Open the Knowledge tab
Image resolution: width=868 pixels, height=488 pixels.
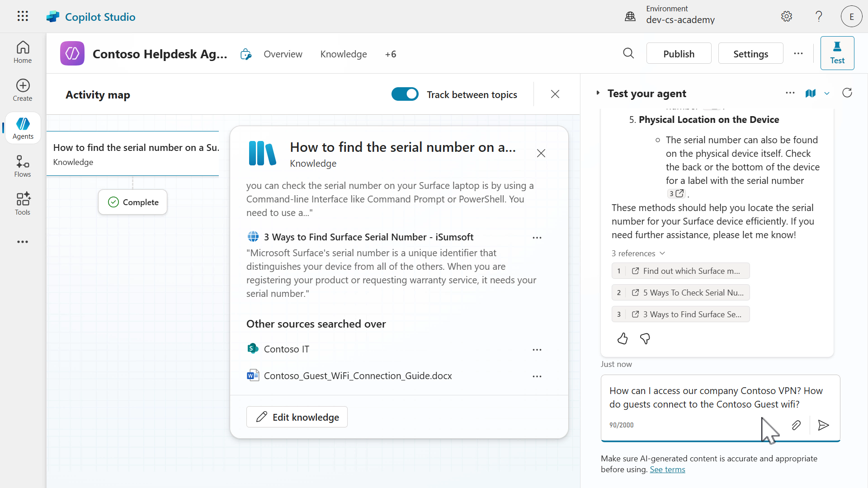coord(343,54)
